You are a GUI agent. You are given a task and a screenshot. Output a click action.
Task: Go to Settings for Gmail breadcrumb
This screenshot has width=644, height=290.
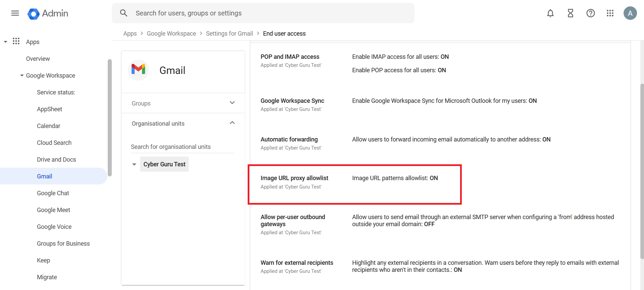(230, 34)
